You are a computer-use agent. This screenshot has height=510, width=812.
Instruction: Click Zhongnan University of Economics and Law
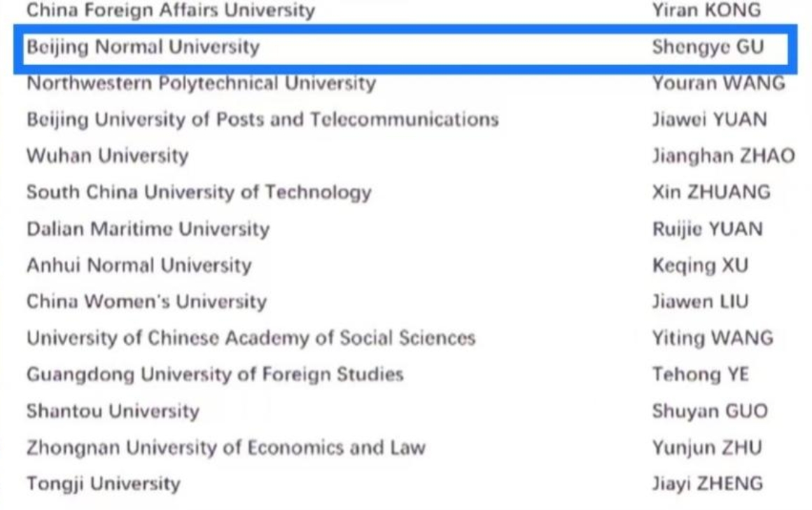tap(225, 447)
